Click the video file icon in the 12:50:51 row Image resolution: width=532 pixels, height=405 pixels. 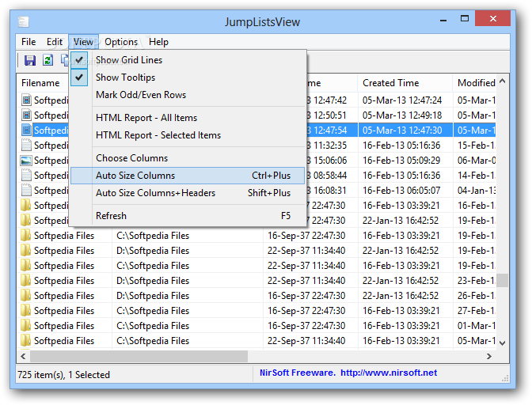26,115
